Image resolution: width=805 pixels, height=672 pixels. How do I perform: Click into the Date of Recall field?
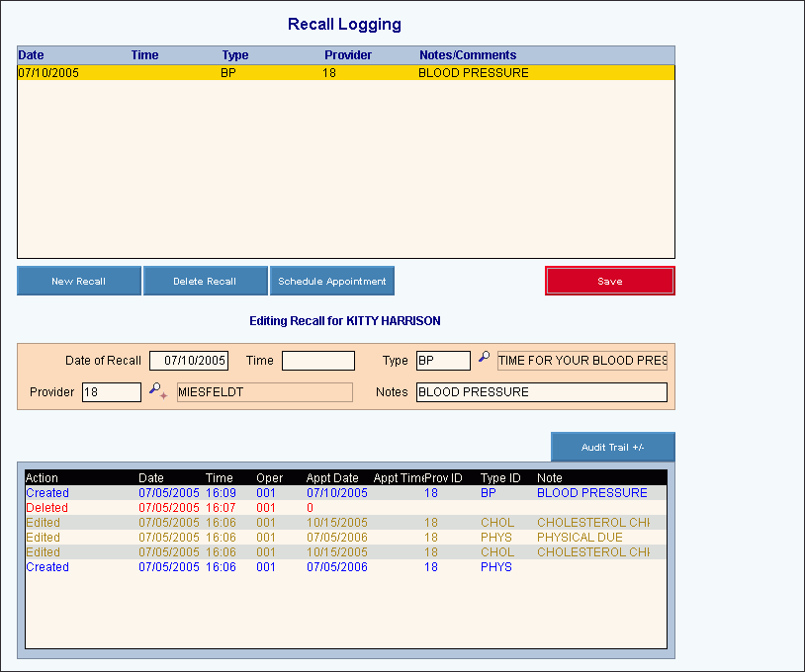[189, 361]
